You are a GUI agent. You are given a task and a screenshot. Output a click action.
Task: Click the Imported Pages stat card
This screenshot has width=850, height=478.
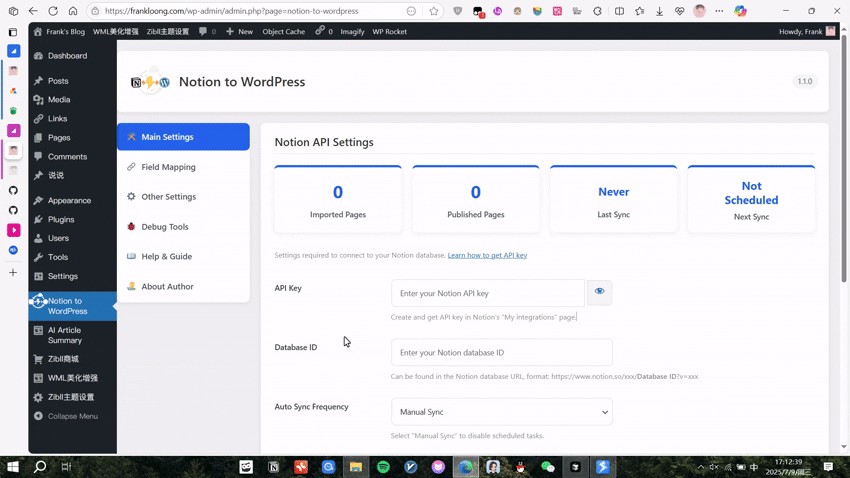[x=338, y=199]
